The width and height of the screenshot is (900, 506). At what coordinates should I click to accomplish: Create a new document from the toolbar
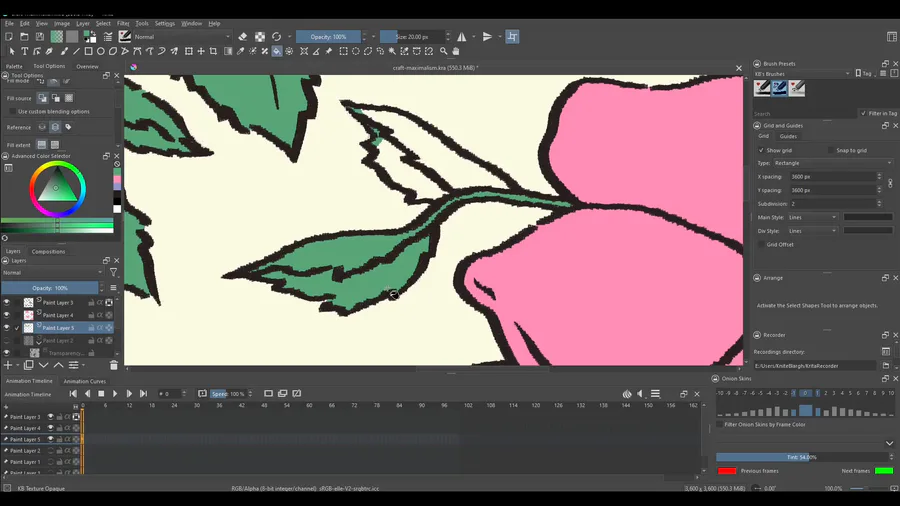pos(9,37)
